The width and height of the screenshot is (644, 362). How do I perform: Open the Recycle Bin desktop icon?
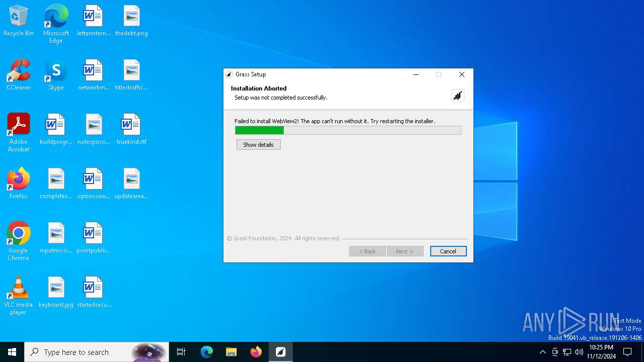coord(19,21)
